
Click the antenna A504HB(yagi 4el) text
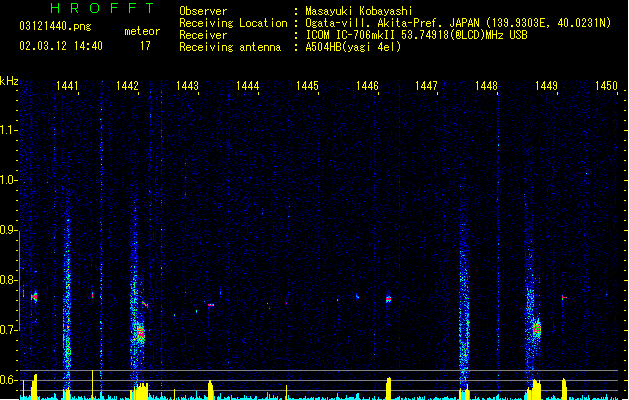tap(353, 47)
